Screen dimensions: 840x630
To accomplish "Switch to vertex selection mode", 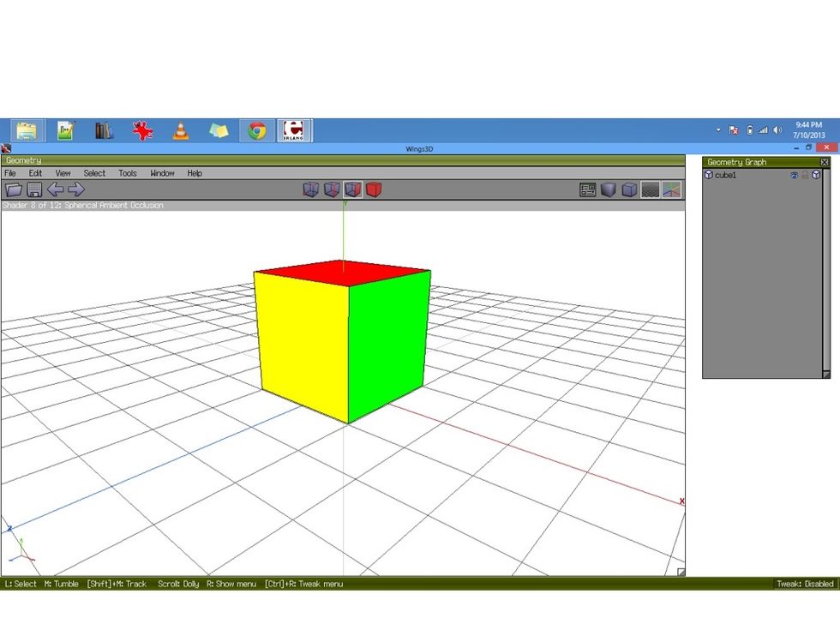I will click(310, 189).
